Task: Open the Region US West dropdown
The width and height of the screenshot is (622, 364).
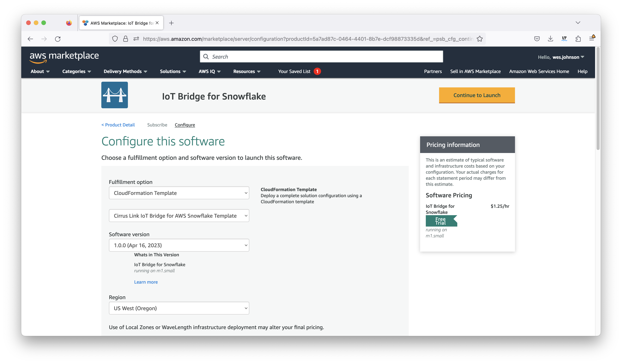Action: [179, 308]
